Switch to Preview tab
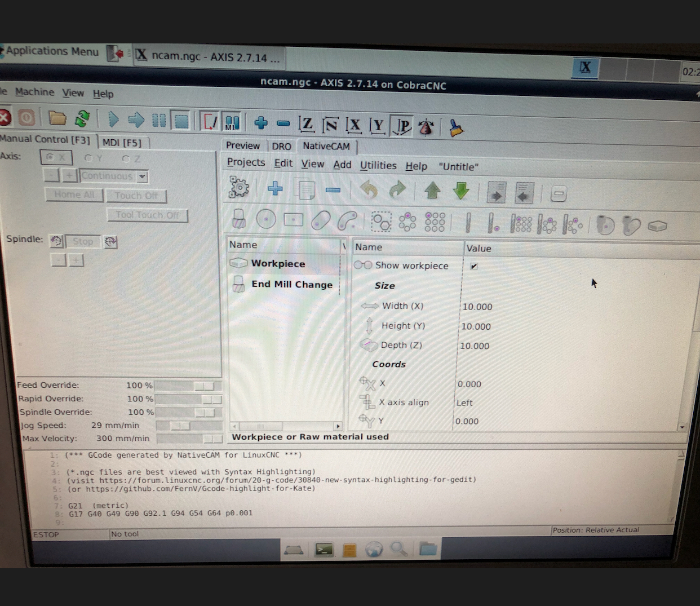Image resolution: width=700 pixels, height=606 pixels. 243,145
